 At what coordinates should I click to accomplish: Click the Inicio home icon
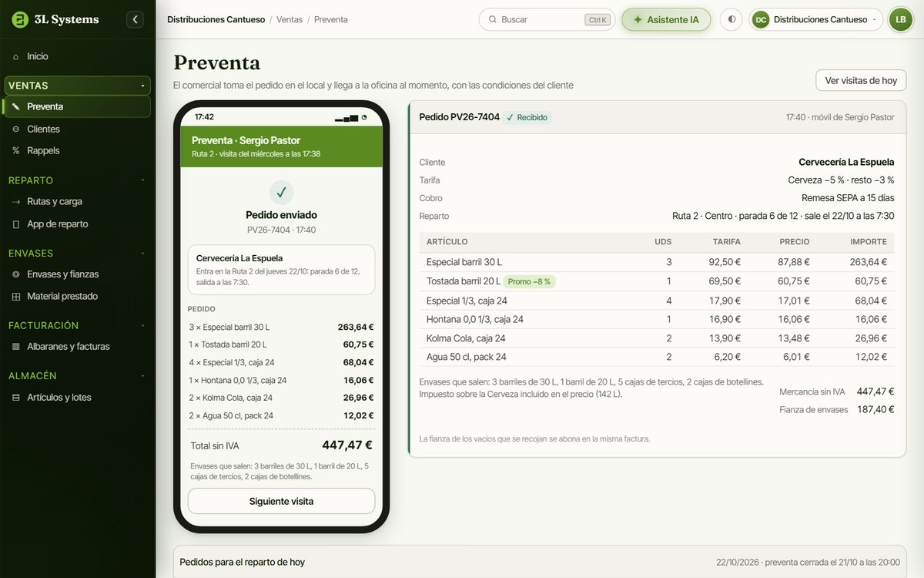click(16, 56)
